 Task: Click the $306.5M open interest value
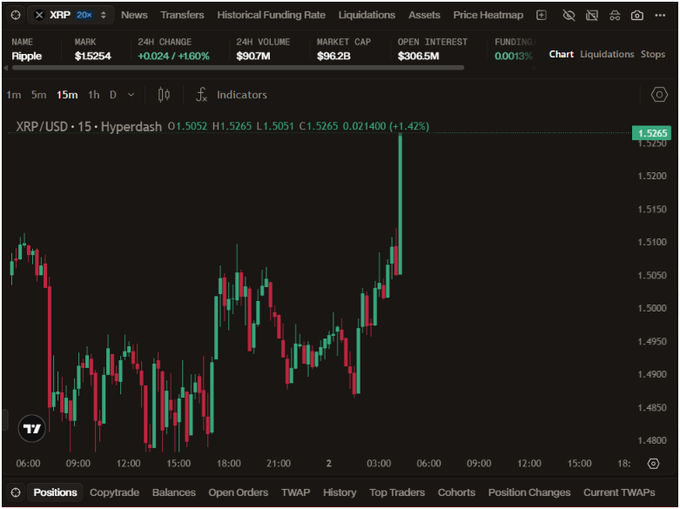pos(418,56)
